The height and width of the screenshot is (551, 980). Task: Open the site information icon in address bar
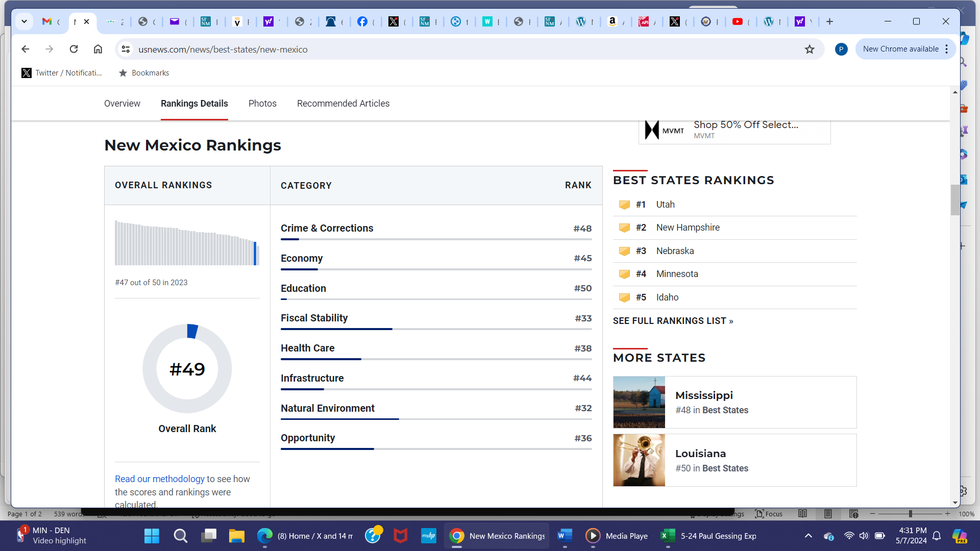coord(126,49)
